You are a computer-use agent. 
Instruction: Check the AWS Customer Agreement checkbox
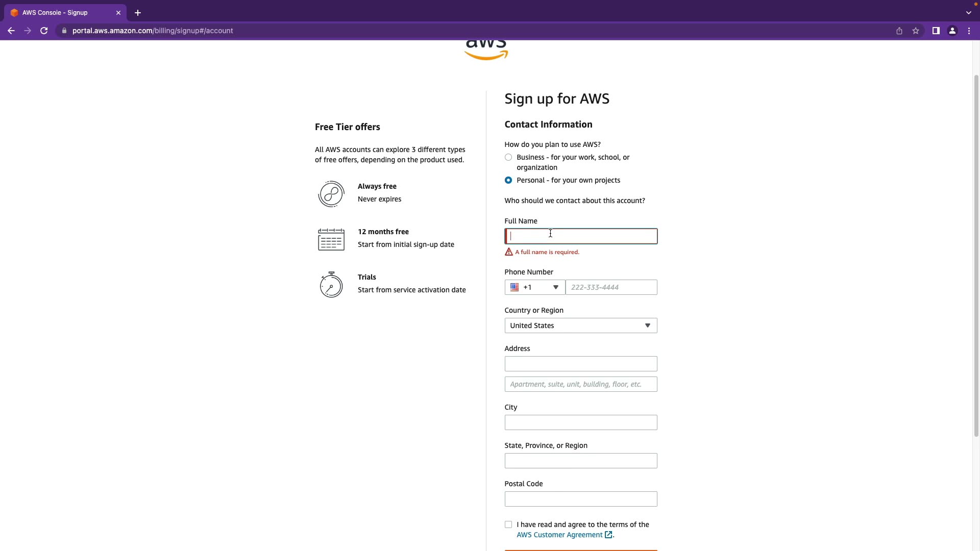tap(508, 524)
